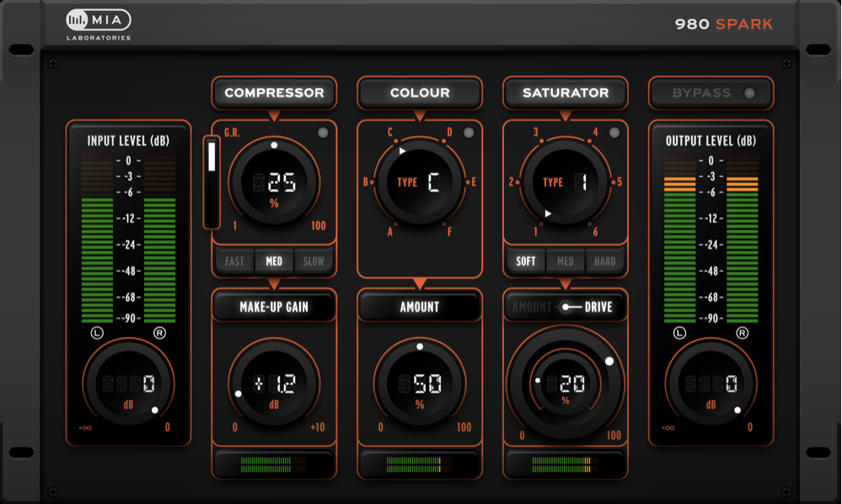Click the COLOUR section header
Screen dimensions: 842x504
(420, 93)
